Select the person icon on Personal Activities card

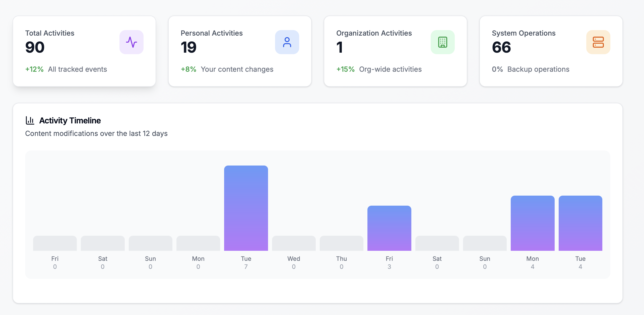click(287, 42)
